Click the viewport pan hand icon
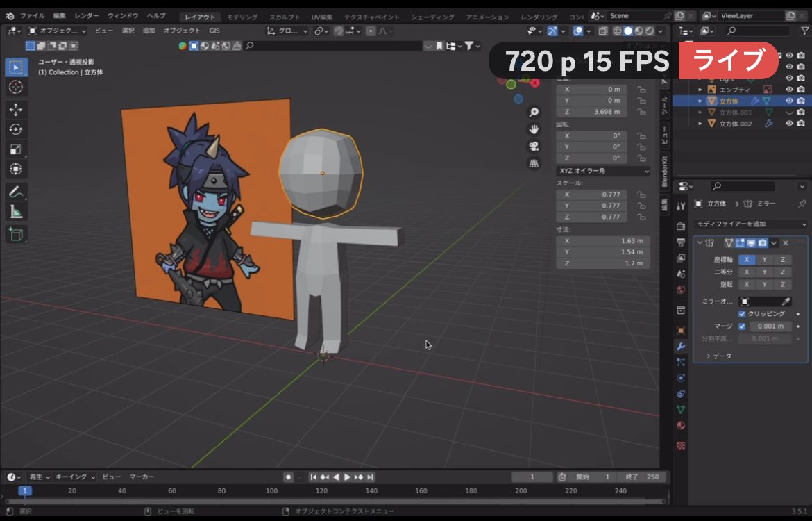 (534, 129)
